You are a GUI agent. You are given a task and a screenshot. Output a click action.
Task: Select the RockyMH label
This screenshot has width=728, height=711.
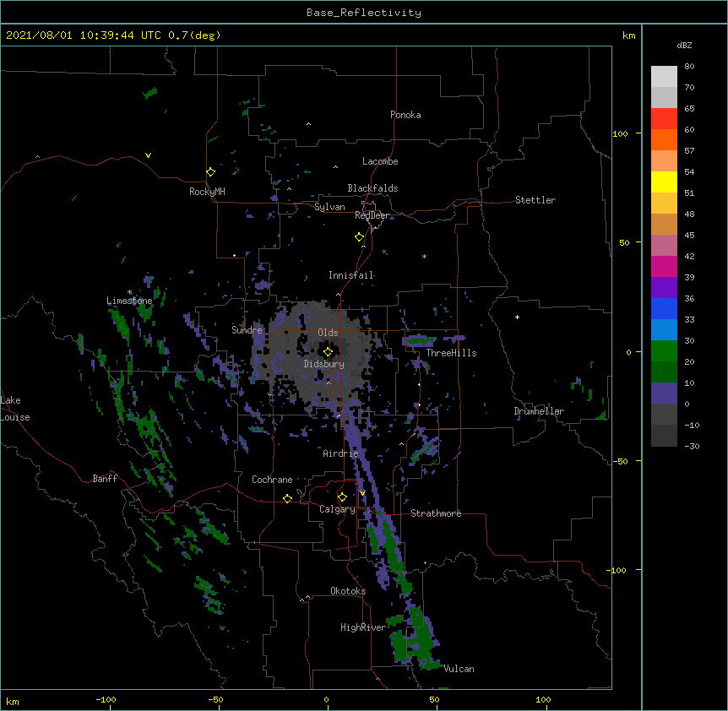[207, 192]
